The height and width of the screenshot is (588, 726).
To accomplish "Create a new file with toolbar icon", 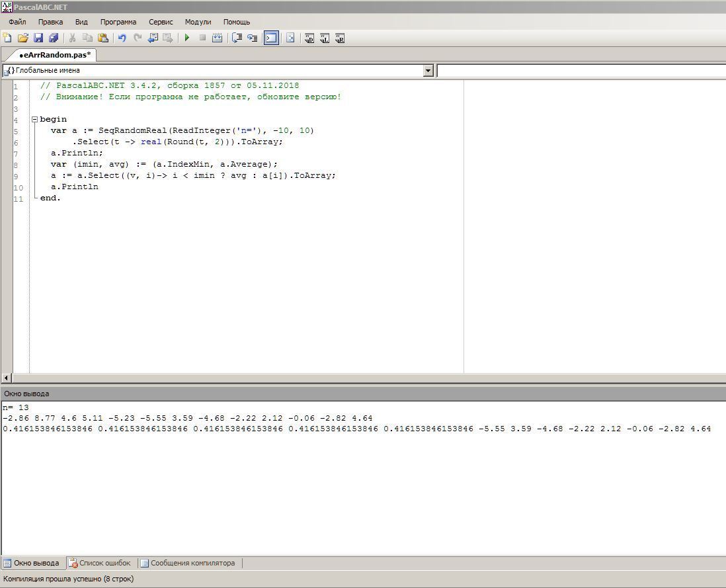I will 7,38.
